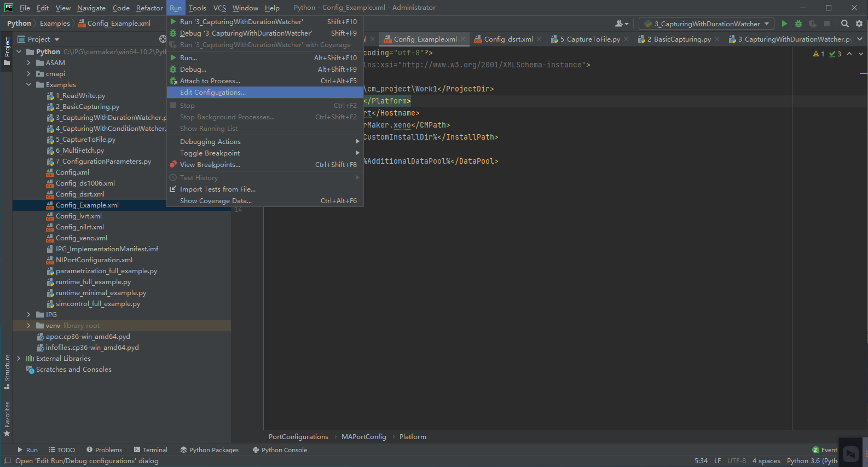Expand External Libraries node

19,359
